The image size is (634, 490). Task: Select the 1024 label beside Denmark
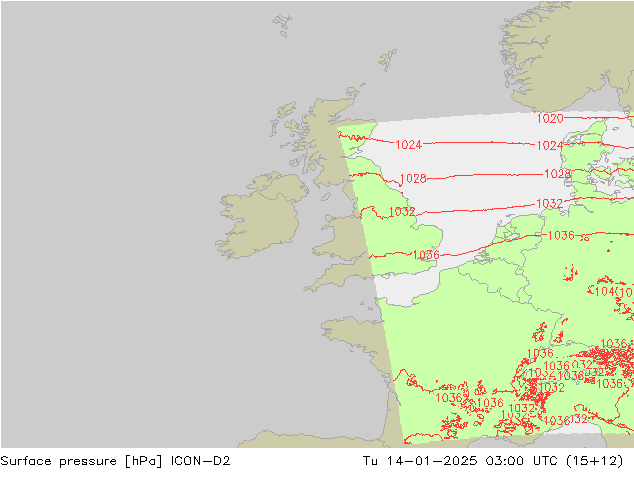coord(549,145)
